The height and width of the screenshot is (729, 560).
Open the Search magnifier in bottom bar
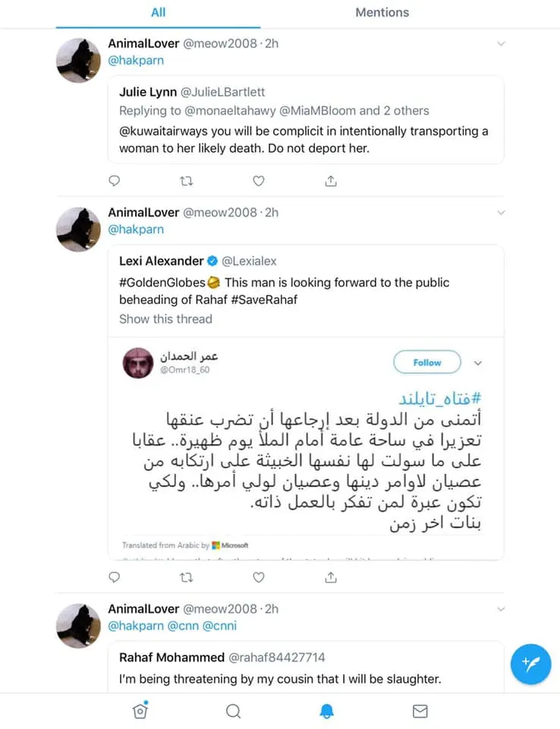tap(233, 711)
